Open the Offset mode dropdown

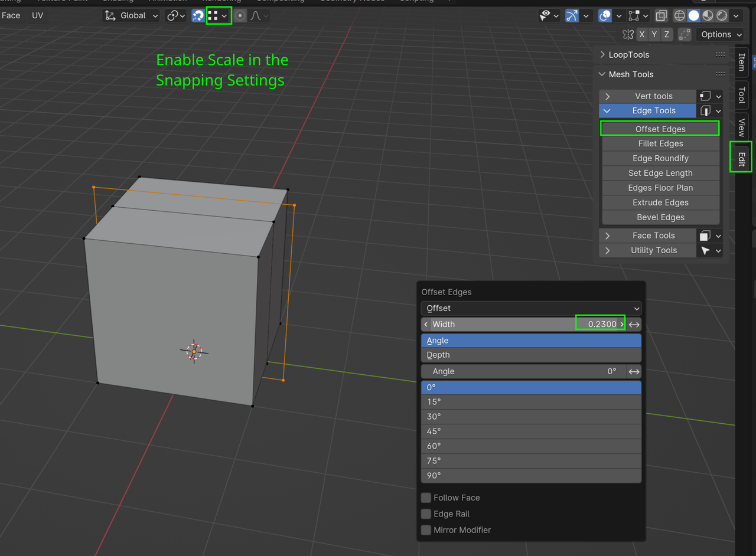click(530, 308)
